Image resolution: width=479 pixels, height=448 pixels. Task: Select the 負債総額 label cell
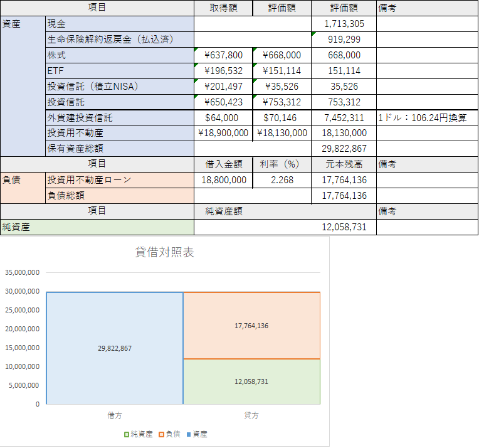click(120, 196)
